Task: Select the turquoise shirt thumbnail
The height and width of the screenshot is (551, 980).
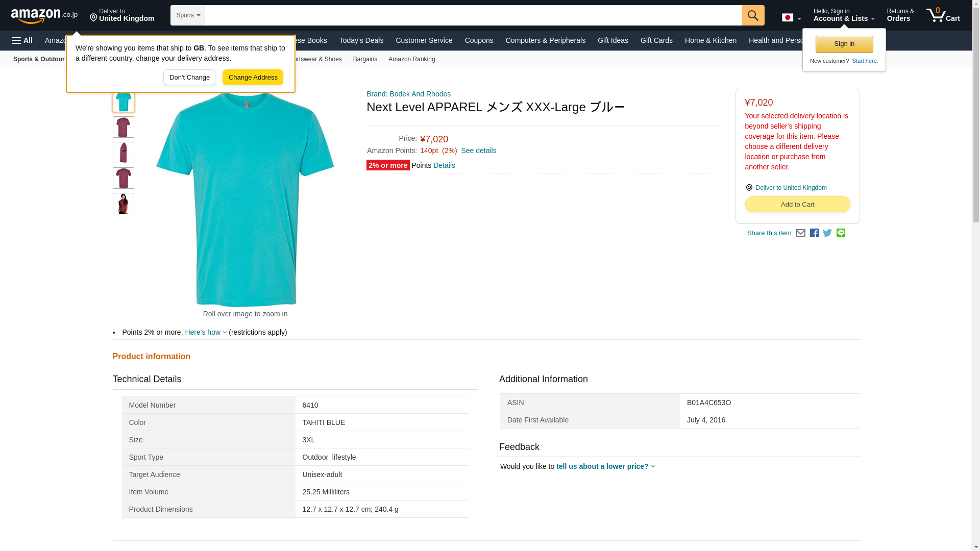Action: pyautogui.click(x=123, y=102)
